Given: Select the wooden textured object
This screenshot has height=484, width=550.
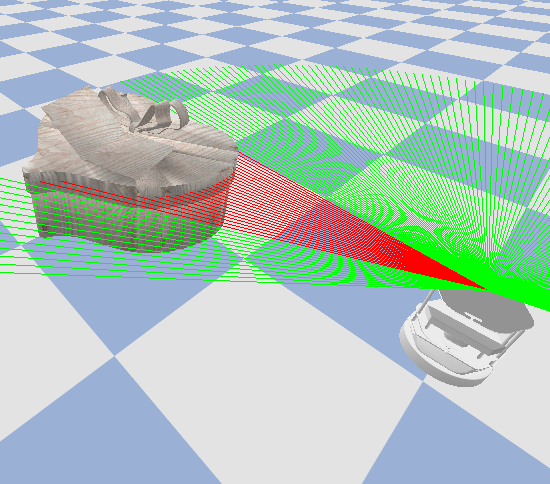Looking at the screenshot, I should click(130, 168).
